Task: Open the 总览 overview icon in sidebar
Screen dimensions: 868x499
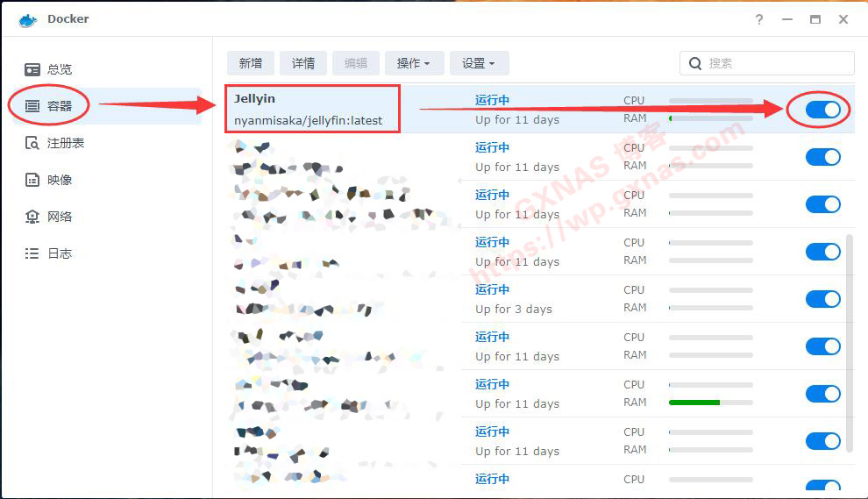Action: click(x=32, y=69)
